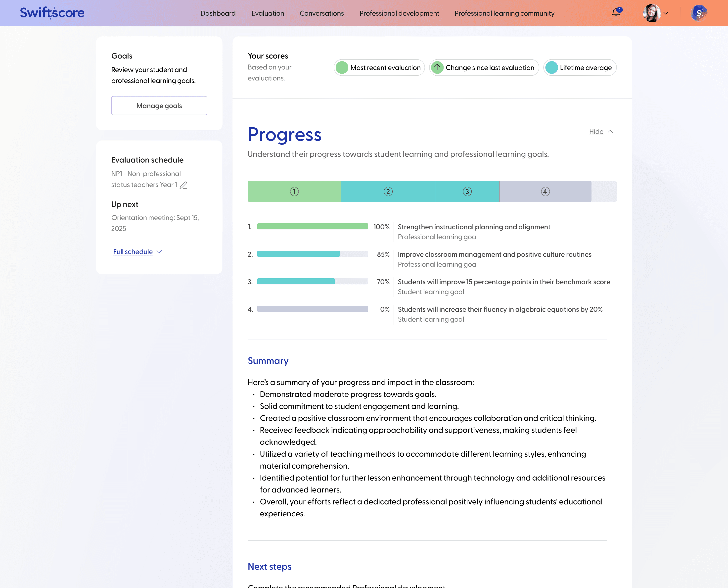
Task: Open the Conversations page
Action: click(x=321, y=13)
